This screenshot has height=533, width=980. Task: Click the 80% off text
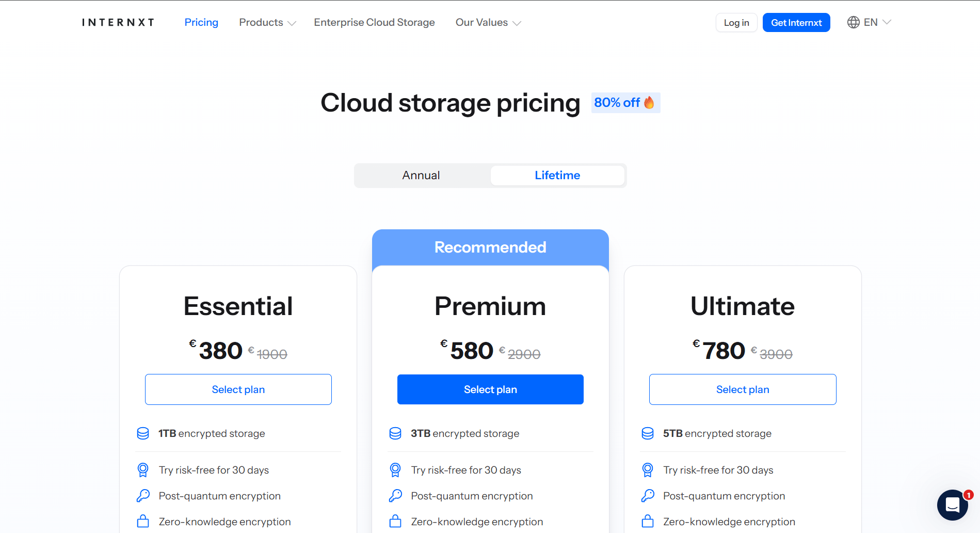[617, 103]
